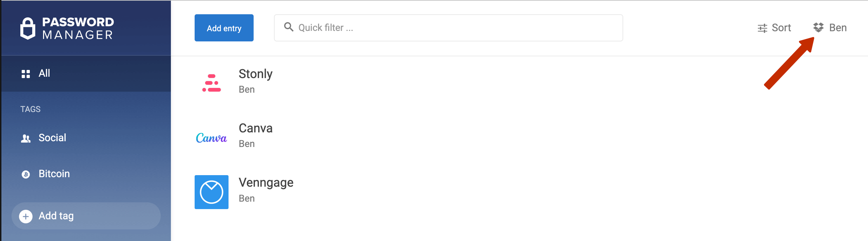The height and width of the screenshot is (241, 868).
Task: Click the Password Manager lock logo
Action: coord(28,29)
